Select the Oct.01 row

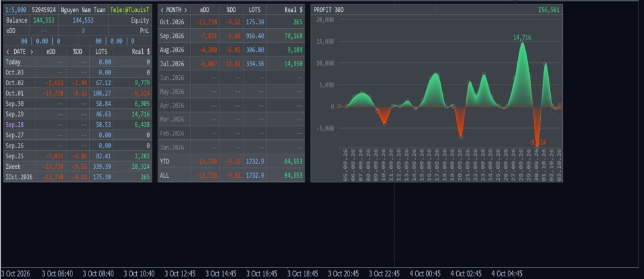[x=78, y=93]
